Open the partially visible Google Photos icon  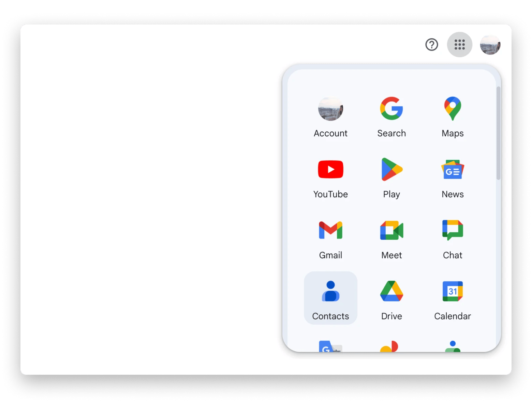pos(389,346)
